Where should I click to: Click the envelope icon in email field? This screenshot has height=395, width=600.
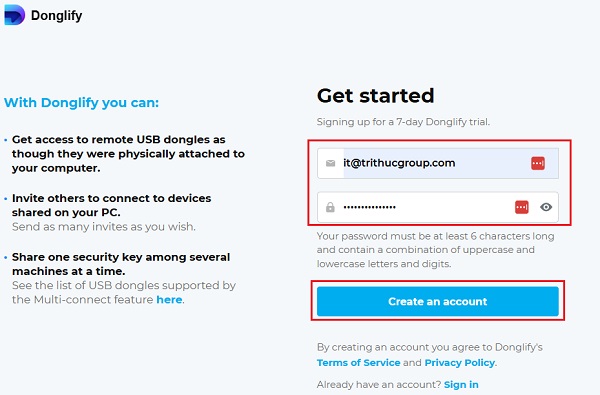(330, 163)
